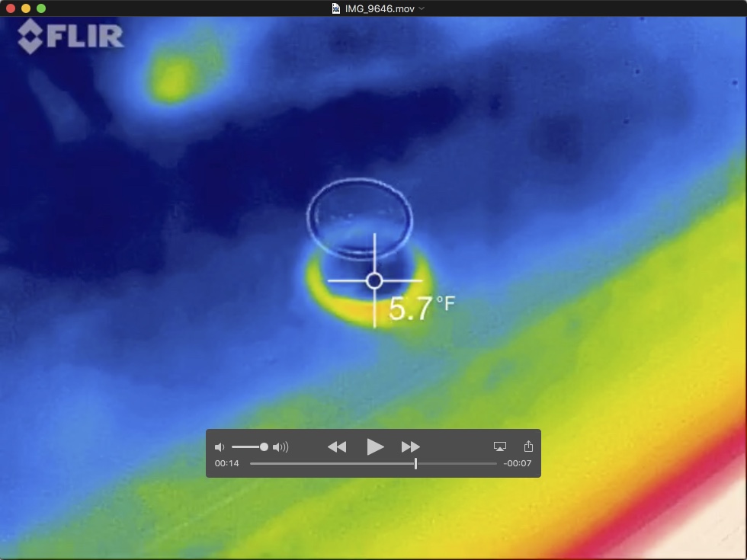The height and width of the screenshot is (560, 747).
Task: Click the IMG_9646.mov title text
Action: [x=380, y=8]
